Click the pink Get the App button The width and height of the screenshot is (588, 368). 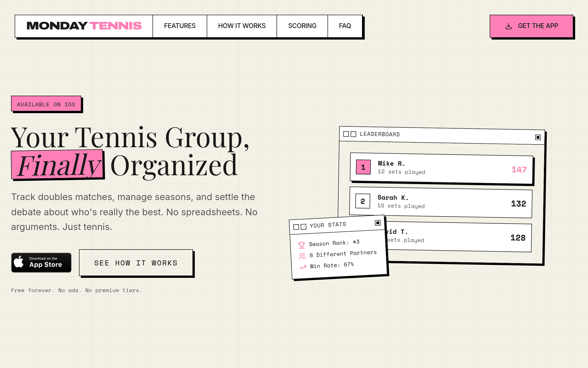[531, 26]
